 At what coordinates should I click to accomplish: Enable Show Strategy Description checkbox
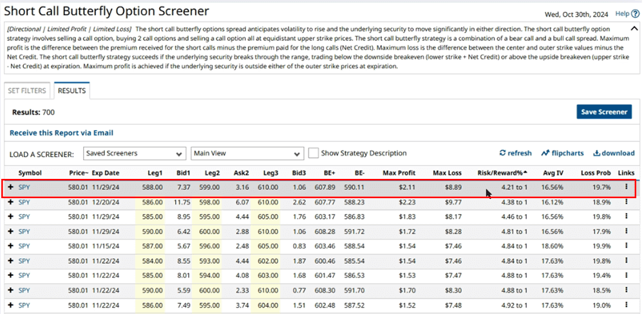[314, 153]
